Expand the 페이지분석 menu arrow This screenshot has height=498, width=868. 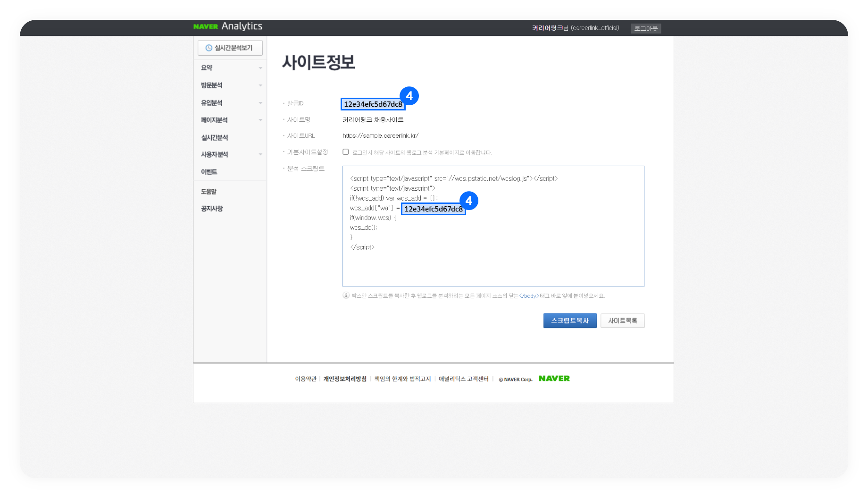(x=260, y=120)
